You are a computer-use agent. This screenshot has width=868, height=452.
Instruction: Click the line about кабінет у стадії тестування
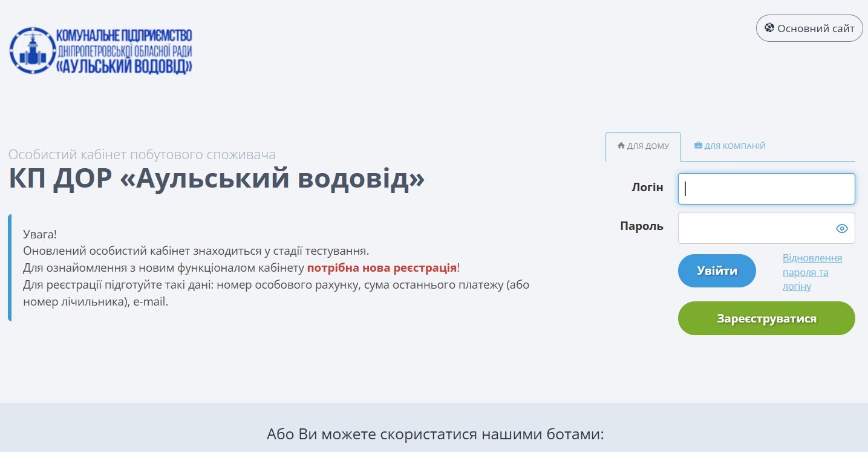point(196,251)
